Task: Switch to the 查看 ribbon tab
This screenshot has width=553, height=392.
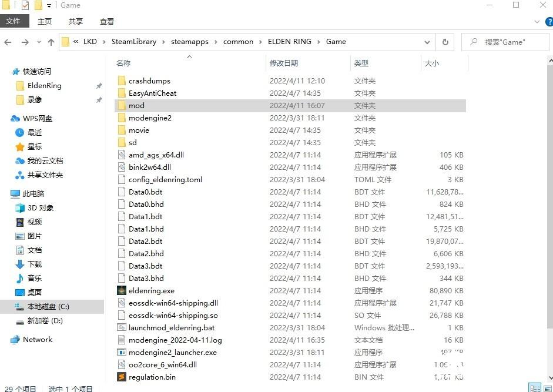Action: [107, 21]
